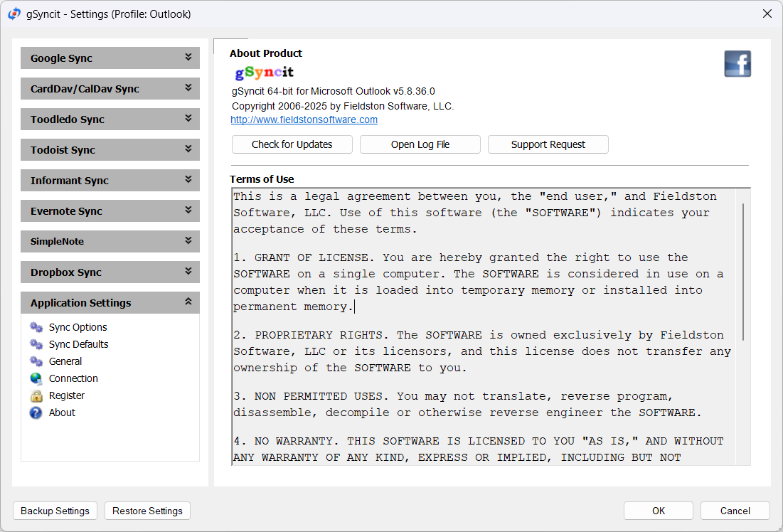Image resolution: width=783 pixels, height=532 pixels.
Task: Click the General gears icon
Action: pos(36,361)
